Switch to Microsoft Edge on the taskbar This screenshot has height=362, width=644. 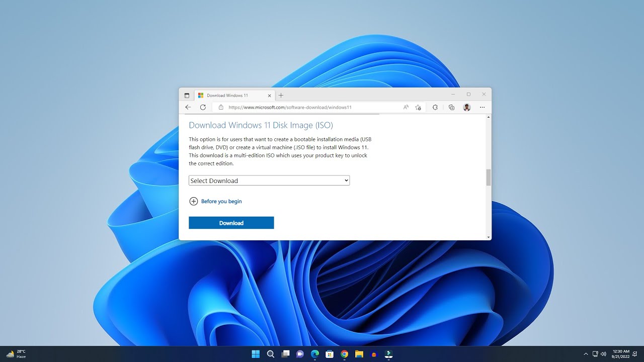[315, 354]
